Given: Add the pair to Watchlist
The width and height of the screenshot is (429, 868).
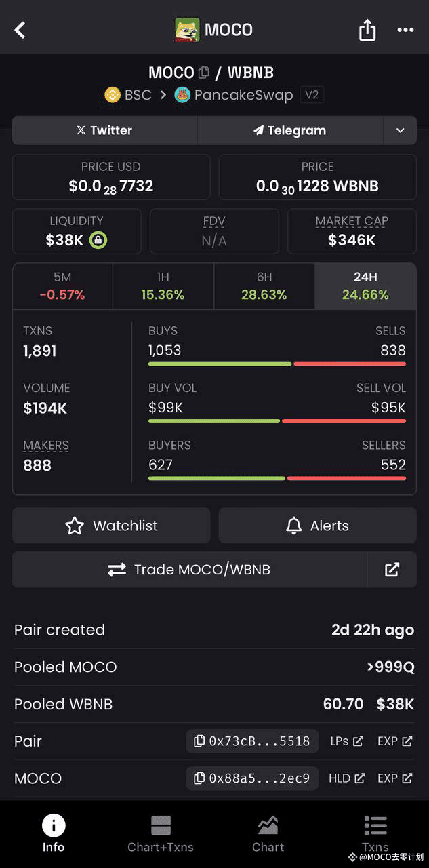Looking at the screenshot, I should click(x=110, y=526).
